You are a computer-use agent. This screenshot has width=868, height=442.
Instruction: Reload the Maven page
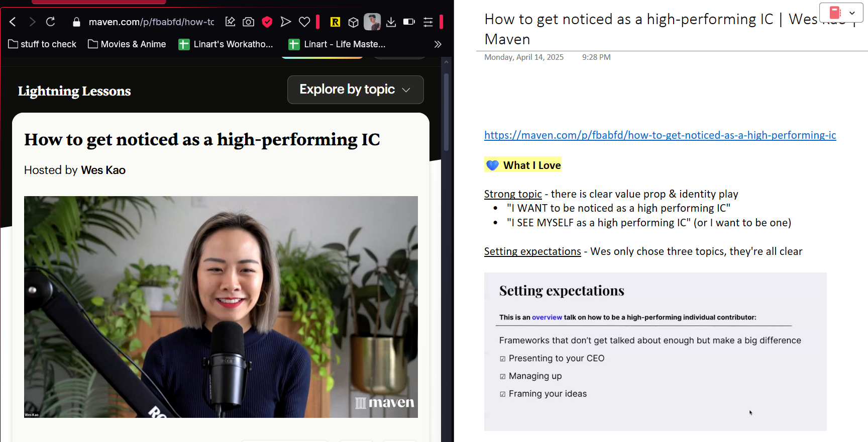point(51,22)
